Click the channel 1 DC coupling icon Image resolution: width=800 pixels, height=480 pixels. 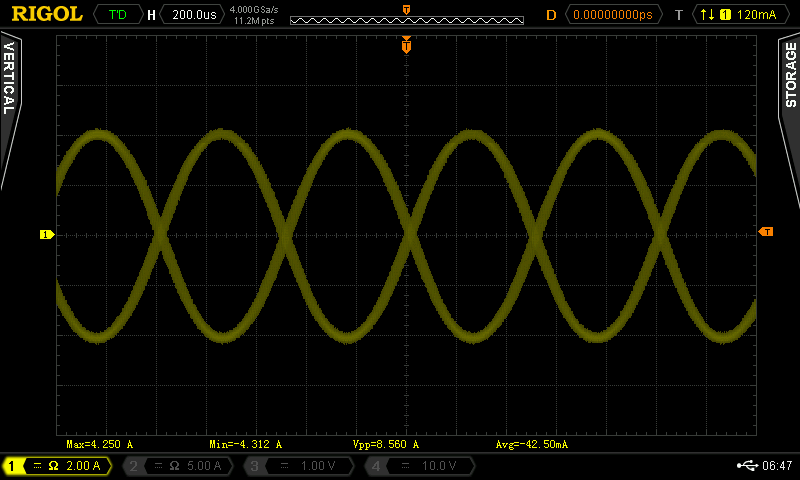[x=37, y=466]
